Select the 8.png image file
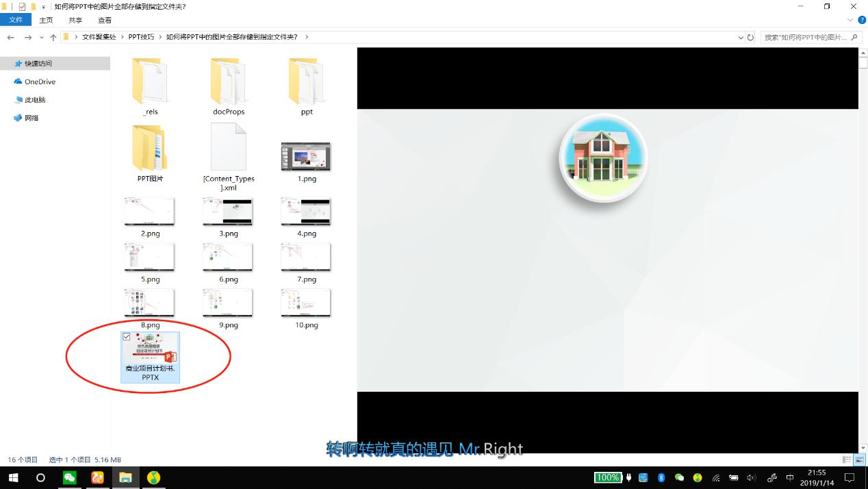 click(x=150, y=309)
